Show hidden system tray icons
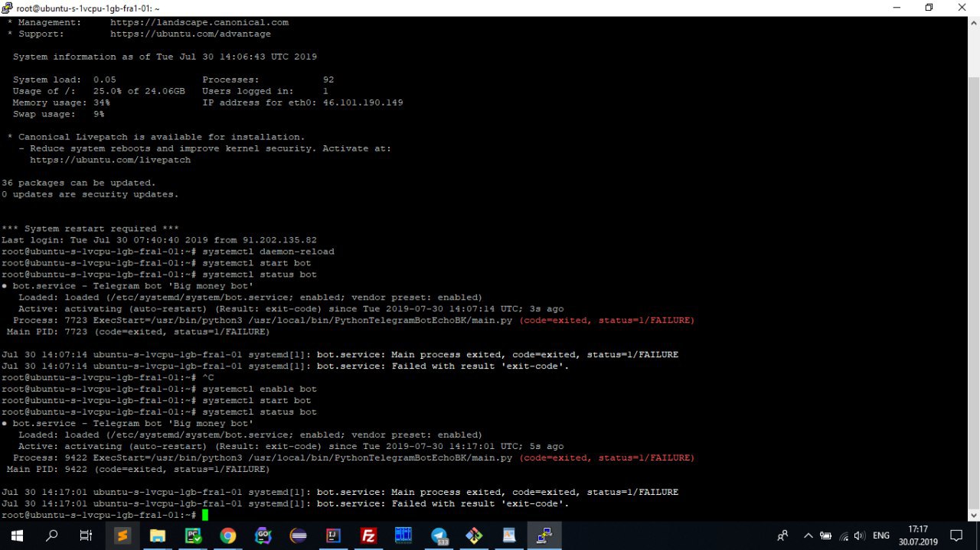This screenshot has height=550, width=980. tap(808, 535)
